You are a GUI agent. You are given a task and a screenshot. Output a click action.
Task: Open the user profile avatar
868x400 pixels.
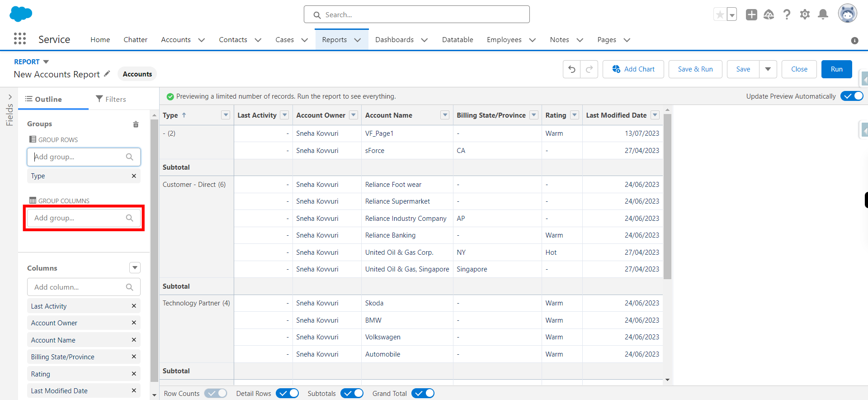click(848, 14)
